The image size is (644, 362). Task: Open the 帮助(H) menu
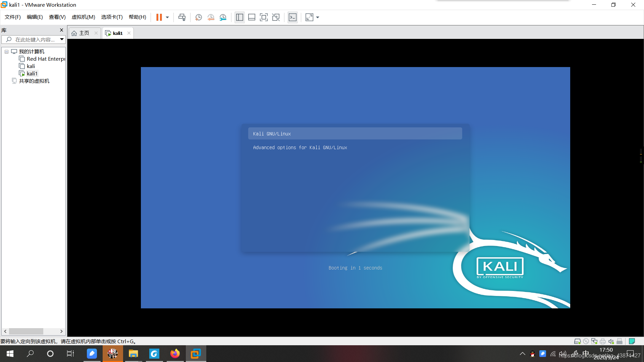pyautogui.click(x=137, y=17)
